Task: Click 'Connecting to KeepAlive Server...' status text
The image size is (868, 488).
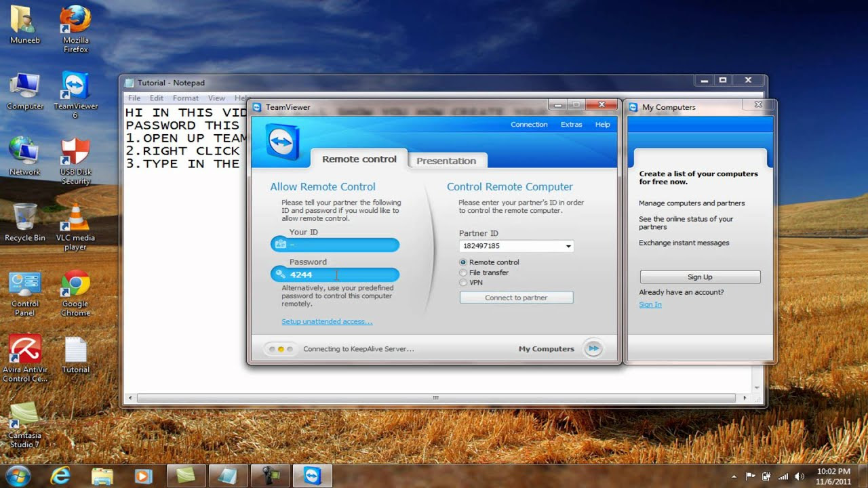Action: 358,349
